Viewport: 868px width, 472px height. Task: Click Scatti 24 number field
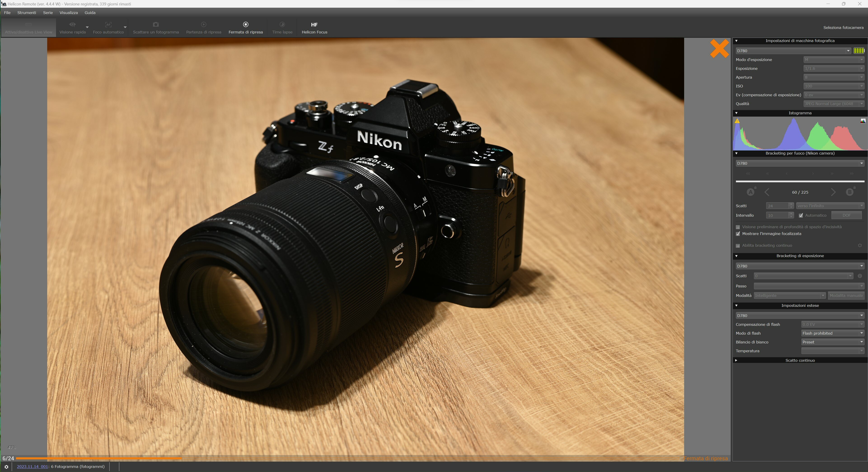click(780, 206)
